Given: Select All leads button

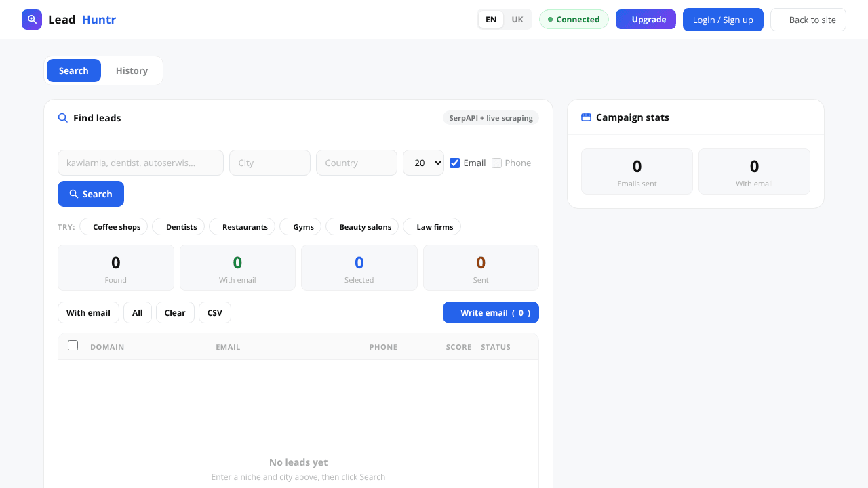Looking at the screenshot, I should (x=138, y=312).
